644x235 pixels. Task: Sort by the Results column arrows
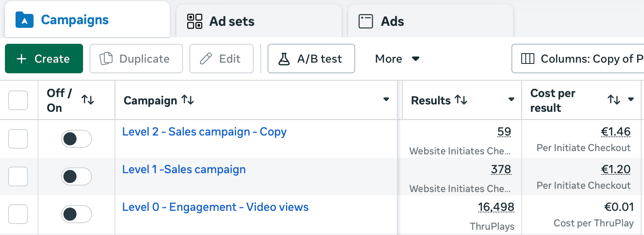point(461,99)
